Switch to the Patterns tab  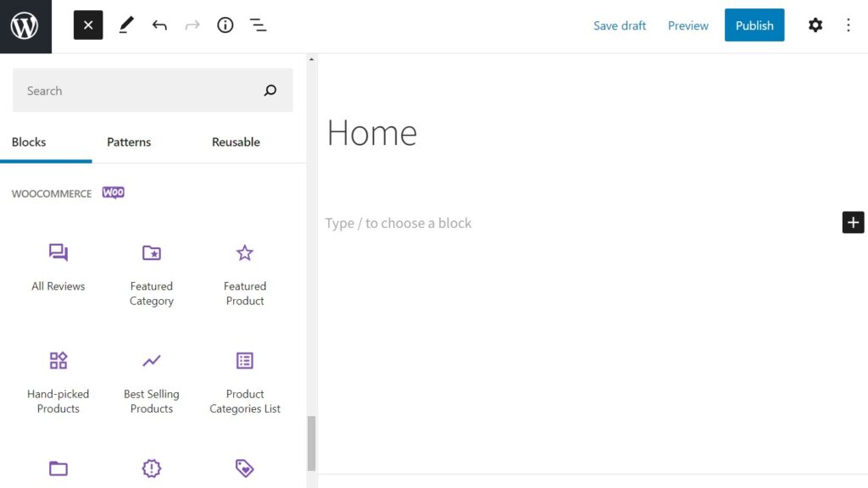pos(129,141)
